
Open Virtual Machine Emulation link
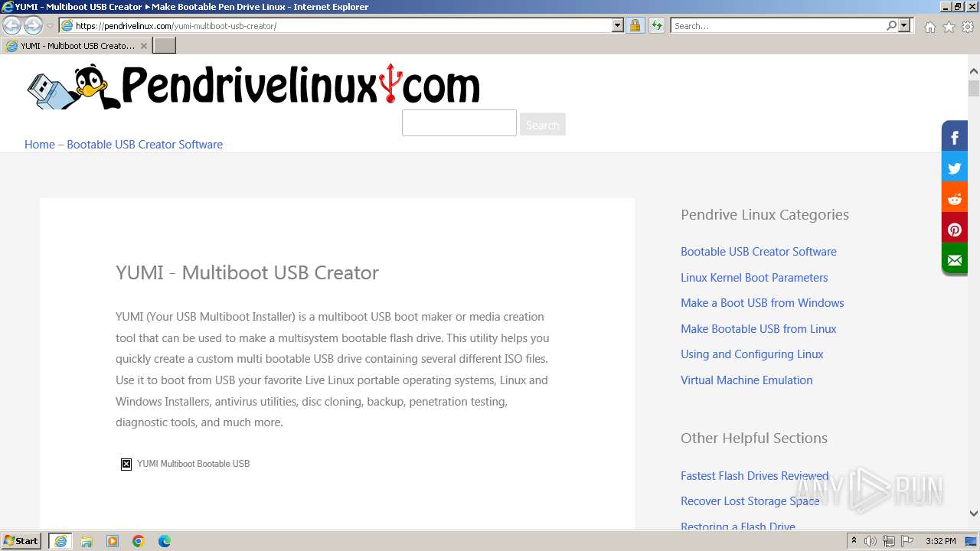coord(746,380)
